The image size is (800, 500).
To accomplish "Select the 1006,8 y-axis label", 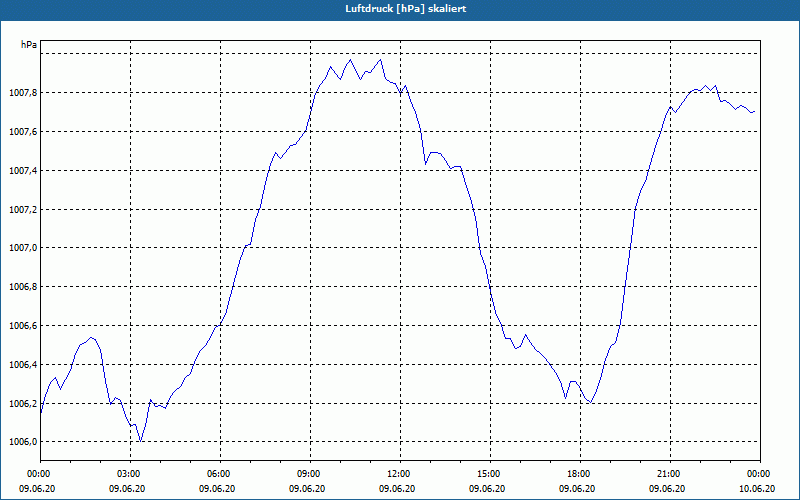I will click(x=23, y=287).
